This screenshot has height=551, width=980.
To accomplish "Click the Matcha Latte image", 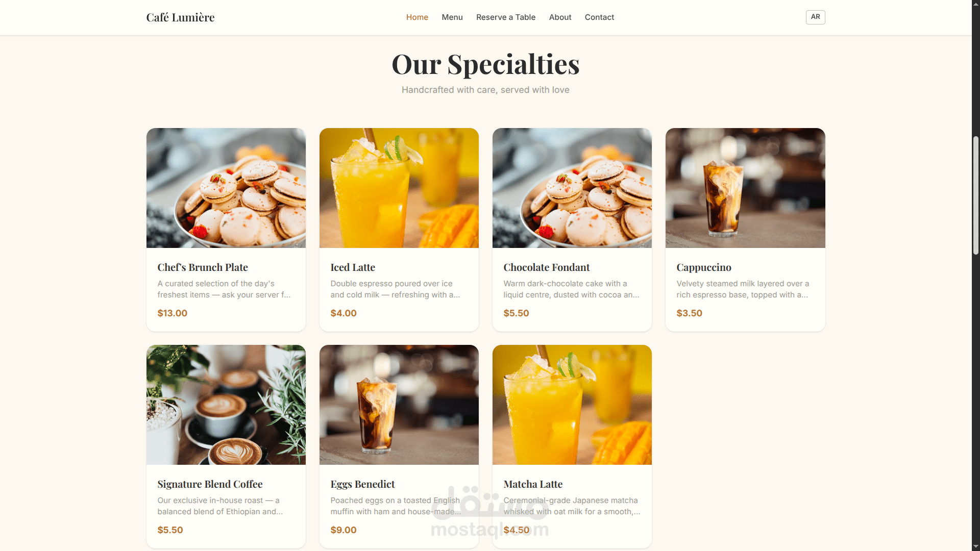I will [x=572, y=405].
